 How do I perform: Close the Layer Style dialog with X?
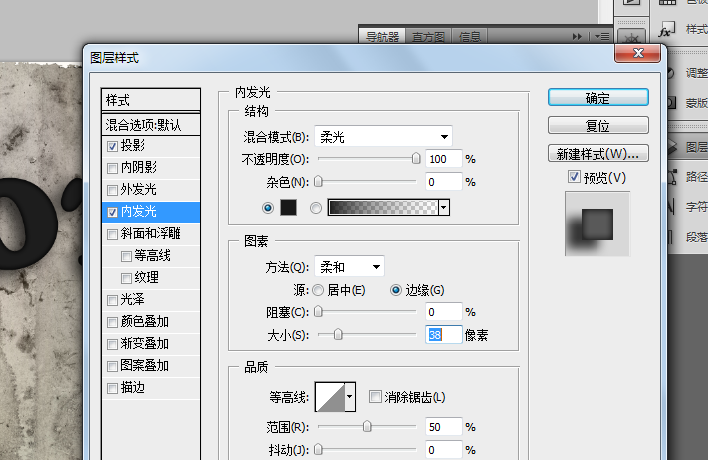638,53
